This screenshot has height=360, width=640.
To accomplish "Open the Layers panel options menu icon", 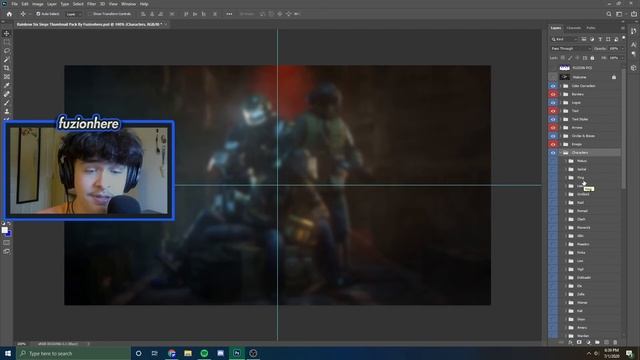I will tap(622, 28).
